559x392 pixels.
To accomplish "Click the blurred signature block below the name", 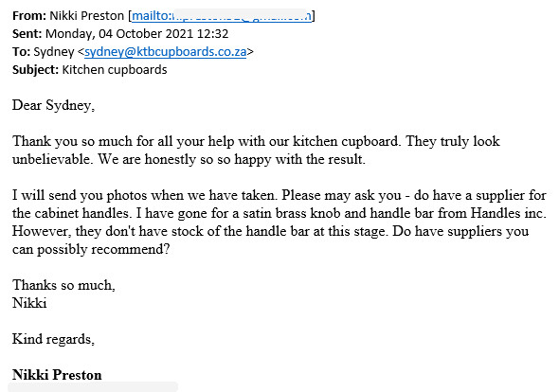I will point(93,387).
